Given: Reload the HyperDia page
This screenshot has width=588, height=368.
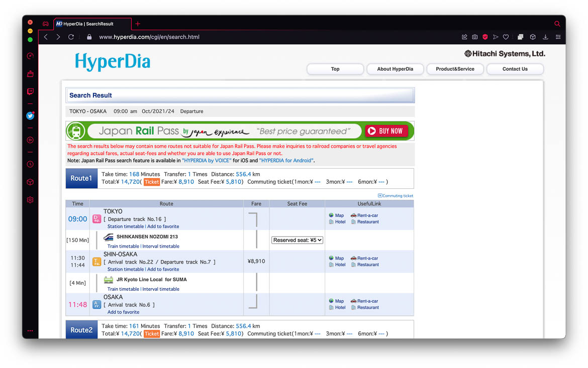Looking at the screenshot, I should pyautogui.click(x=71, y=37).
